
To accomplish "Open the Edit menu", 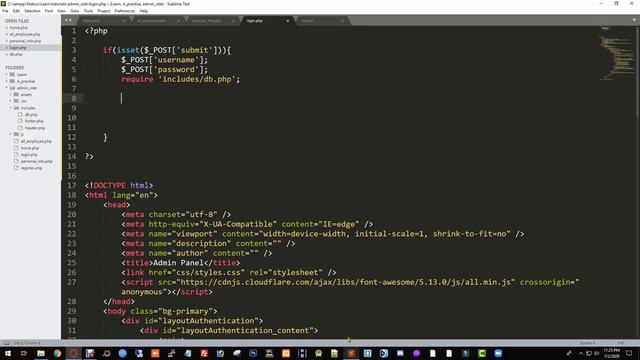I will (16, 11).
